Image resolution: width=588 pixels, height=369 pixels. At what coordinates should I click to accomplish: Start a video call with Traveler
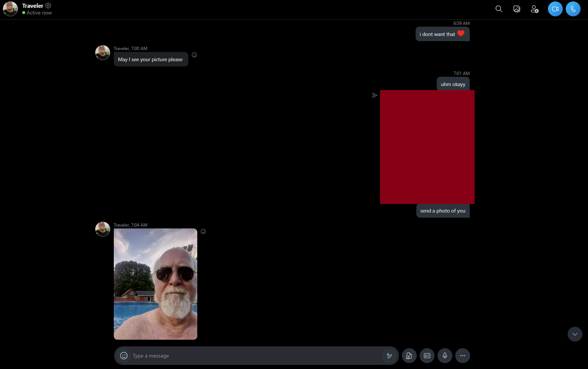click(555, 9)
